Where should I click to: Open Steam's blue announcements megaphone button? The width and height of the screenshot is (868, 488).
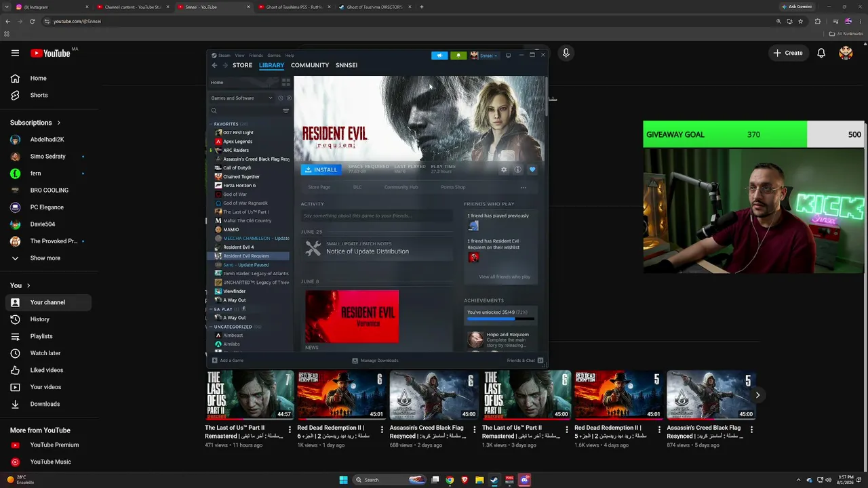439,56
